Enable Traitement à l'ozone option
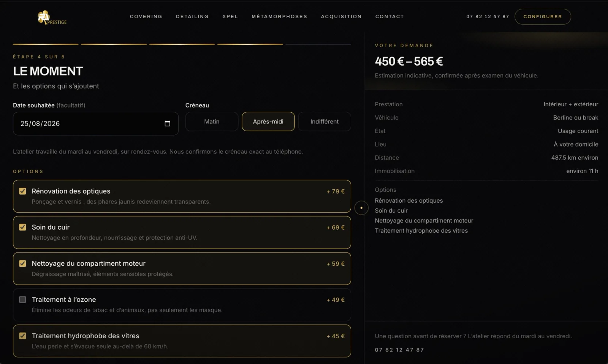Screen dimensions: 608x364 coord(22,299)
